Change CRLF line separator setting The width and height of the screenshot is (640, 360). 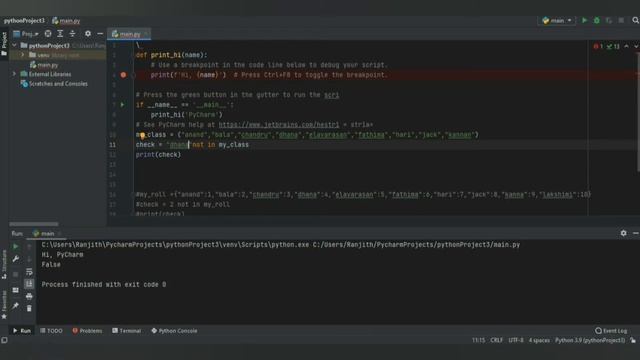pyautogui.click(x=496, y=340)
